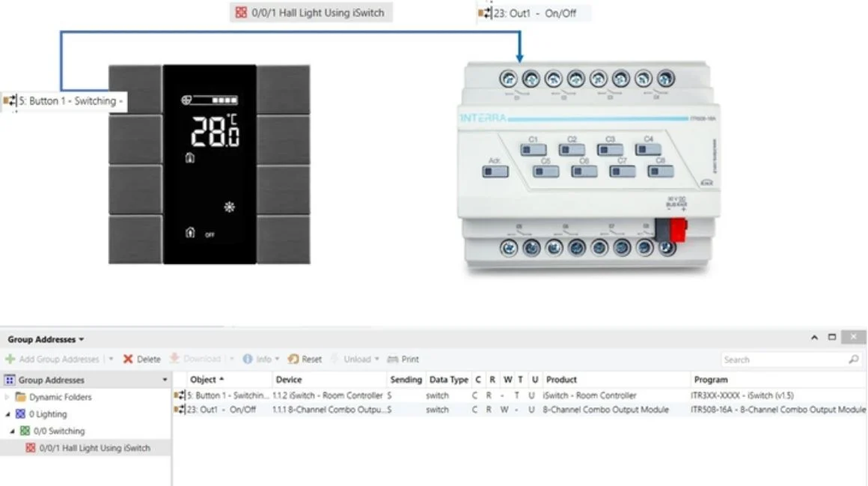This screenshot has height=486, width=868.
Task: Click 1.1.1 8-Channel Combo Output device cell
Action: click(328, 410)
